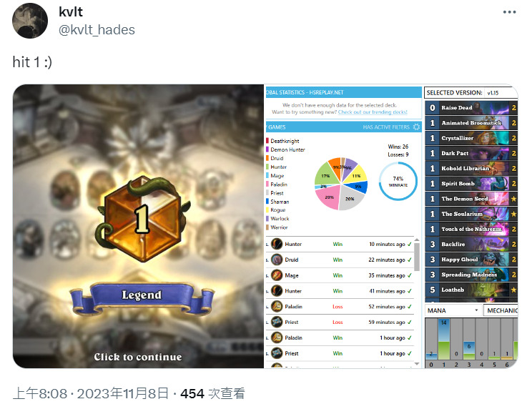Click the Druid class icon in game list
Screen dimensions: 532x404
click(277, 260)
